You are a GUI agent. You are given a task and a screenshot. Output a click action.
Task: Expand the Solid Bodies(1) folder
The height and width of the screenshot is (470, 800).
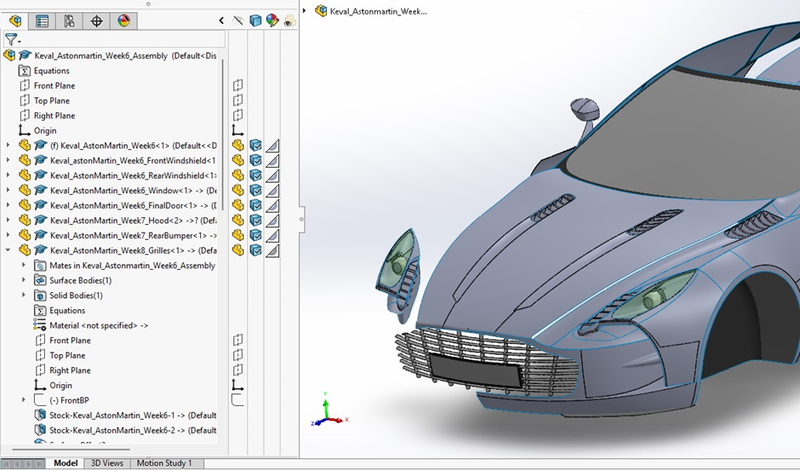click(x=23, y=295)
